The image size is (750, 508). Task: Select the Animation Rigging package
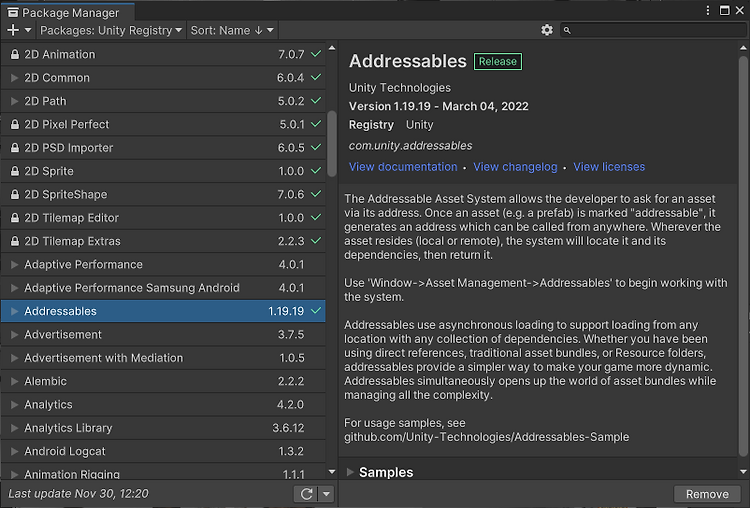tap(163, 473)
